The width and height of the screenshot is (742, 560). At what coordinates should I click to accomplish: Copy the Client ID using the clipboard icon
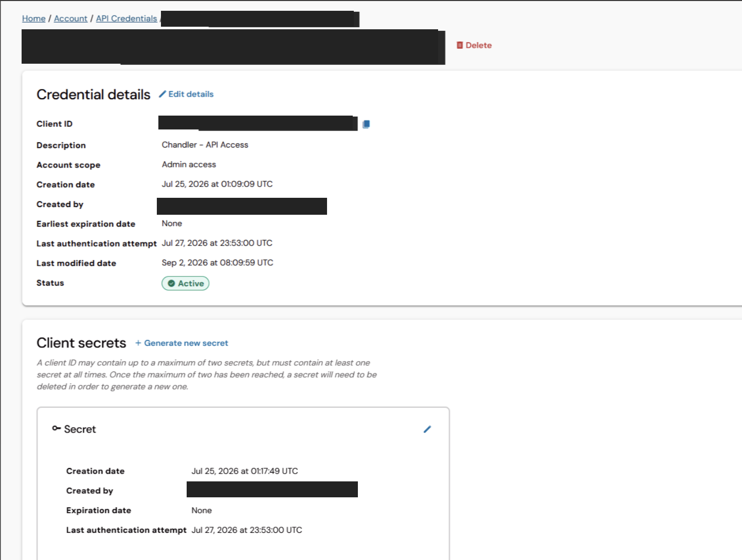click(366, 124)
